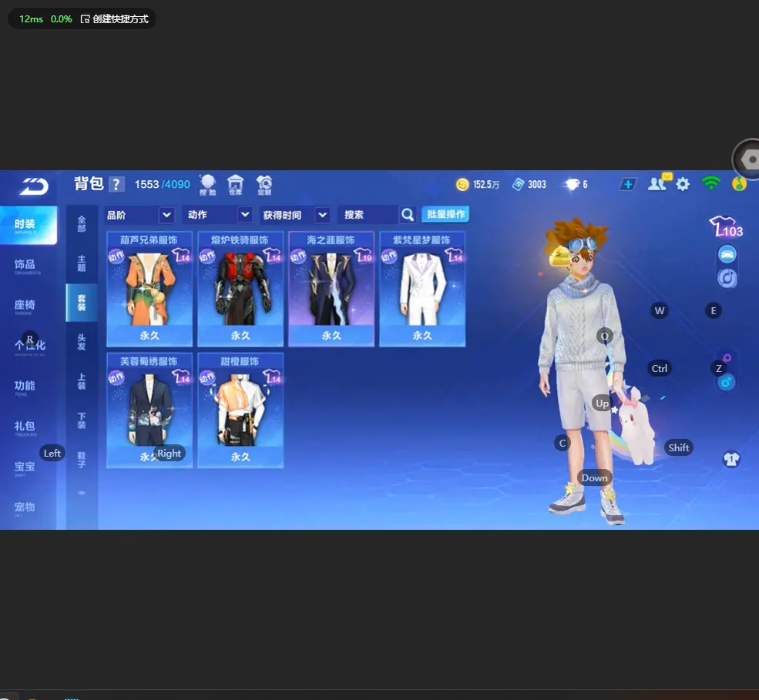Viewport: 759px width, 700px height.
Task: Click the emulator floating hexagon button
Action: 748,159
